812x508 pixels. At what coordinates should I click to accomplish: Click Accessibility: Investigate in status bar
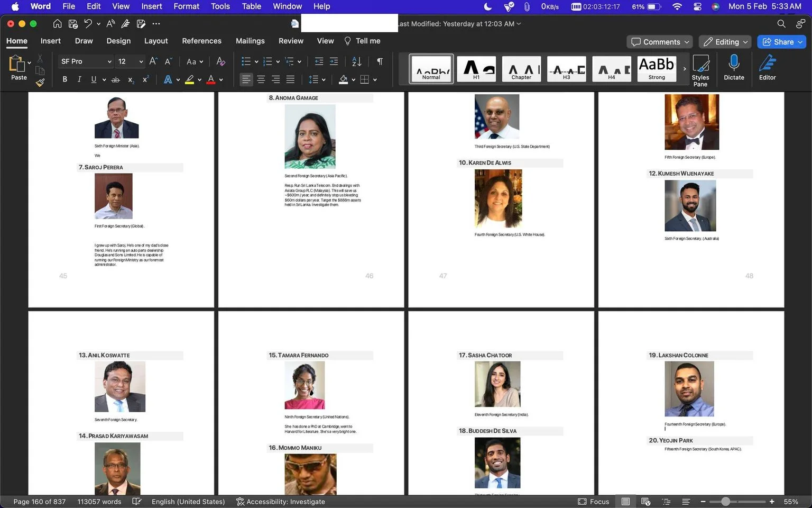pos(281,502)
